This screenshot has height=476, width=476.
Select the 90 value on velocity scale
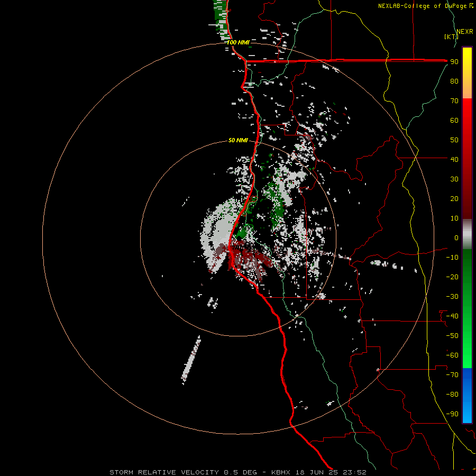(x=454, y=62)
